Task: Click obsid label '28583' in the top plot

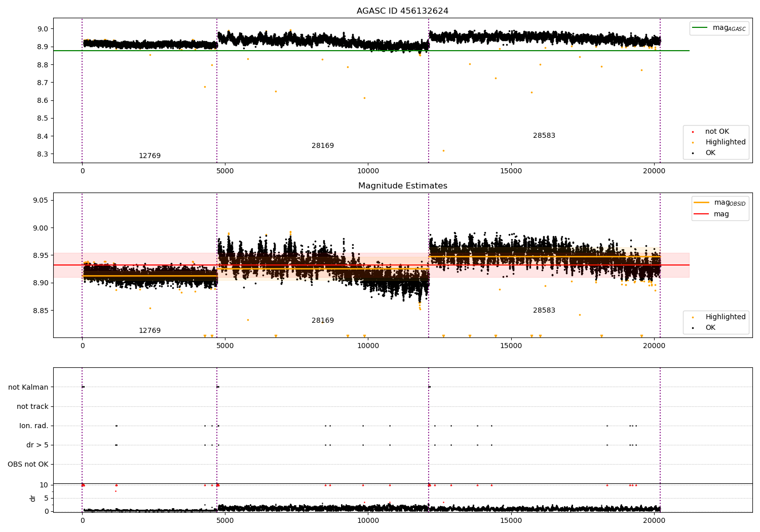Action: (x=544, y=135)
